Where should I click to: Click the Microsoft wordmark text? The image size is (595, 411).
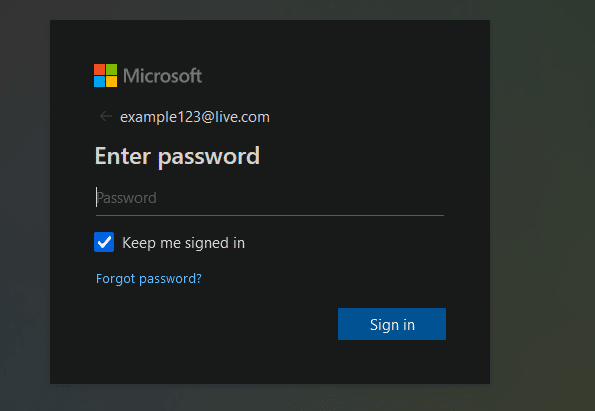point(162,76)
